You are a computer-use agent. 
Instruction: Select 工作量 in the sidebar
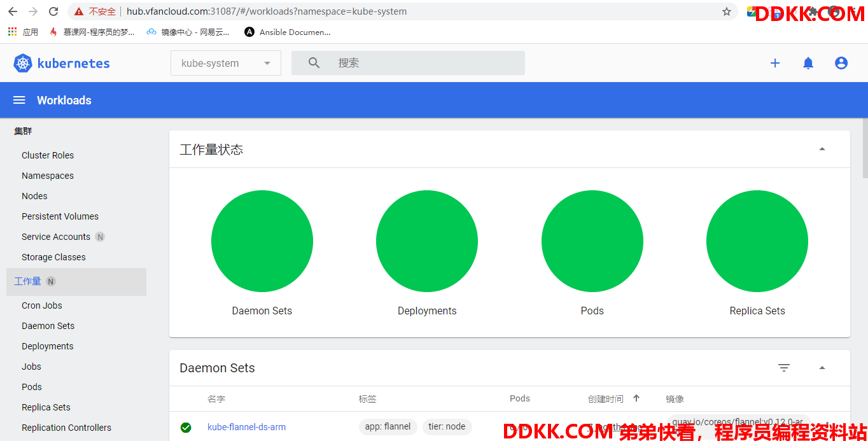click(x=76, y=281)
